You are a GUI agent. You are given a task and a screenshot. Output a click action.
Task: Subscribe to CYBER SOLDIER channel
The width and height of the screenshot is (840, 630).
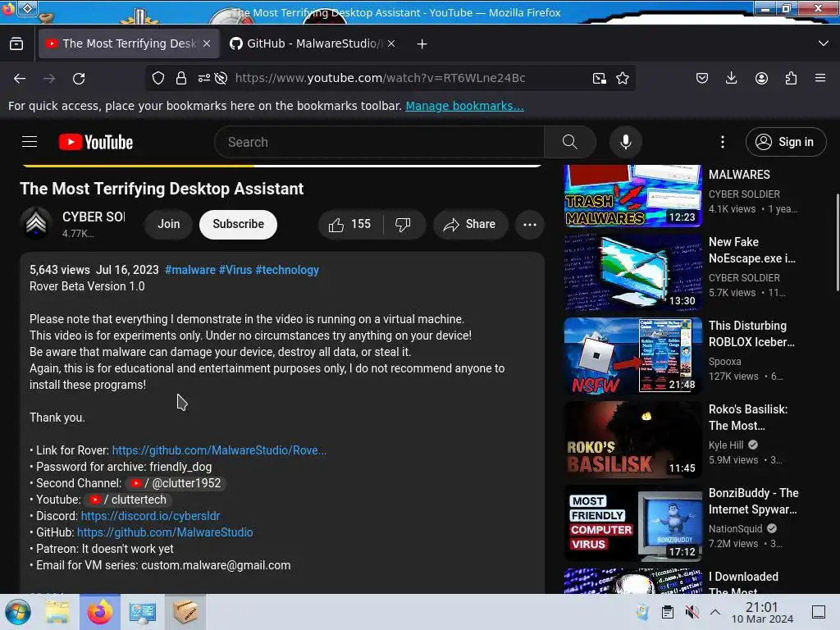click(239, 224)
